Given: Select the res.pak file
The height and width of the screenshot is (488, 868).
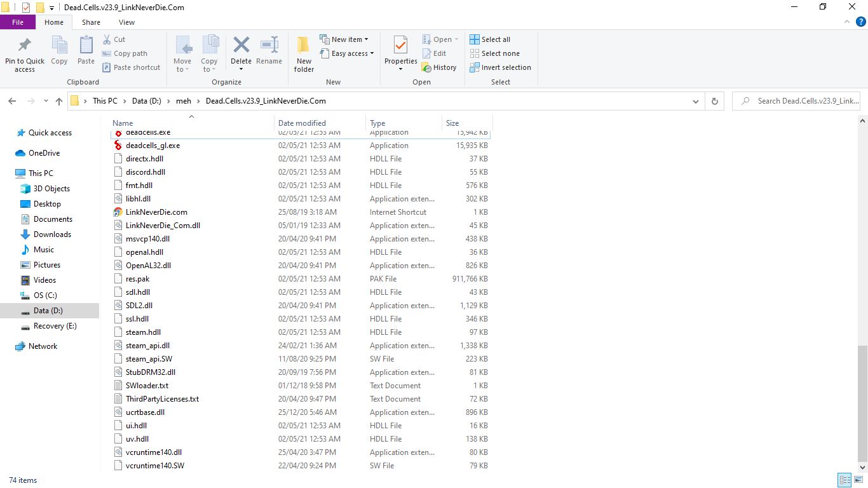Looking at the screenshot, I should pyautogui.click(x=137, y=279).
